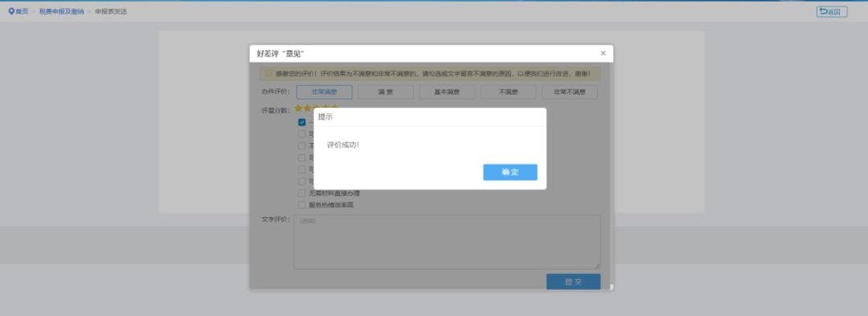The image size is (868, 316).
Task: Select the 基本满意 rating option
Action: (x=448, y=92)
